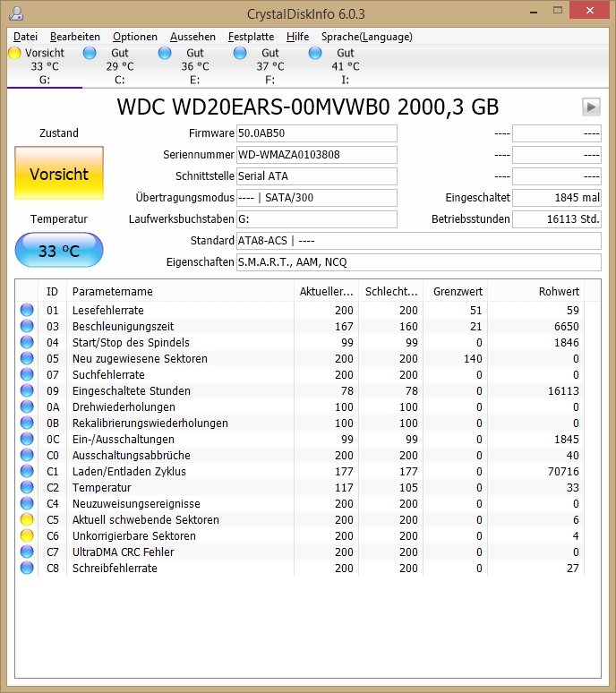The image size is (616, 693).
Task: Click the Seriennummer field
Action: pos(317,155)
